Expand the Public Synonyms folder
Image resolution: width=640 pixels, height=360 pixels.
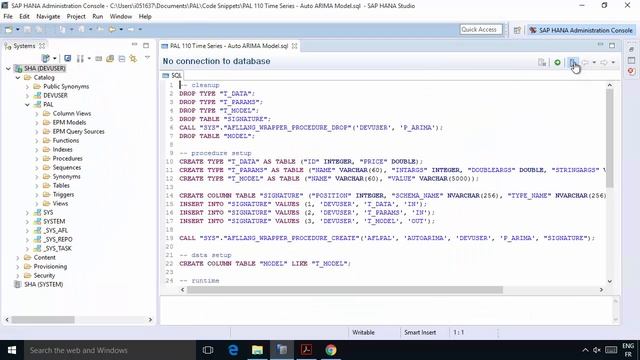(27, 87)
